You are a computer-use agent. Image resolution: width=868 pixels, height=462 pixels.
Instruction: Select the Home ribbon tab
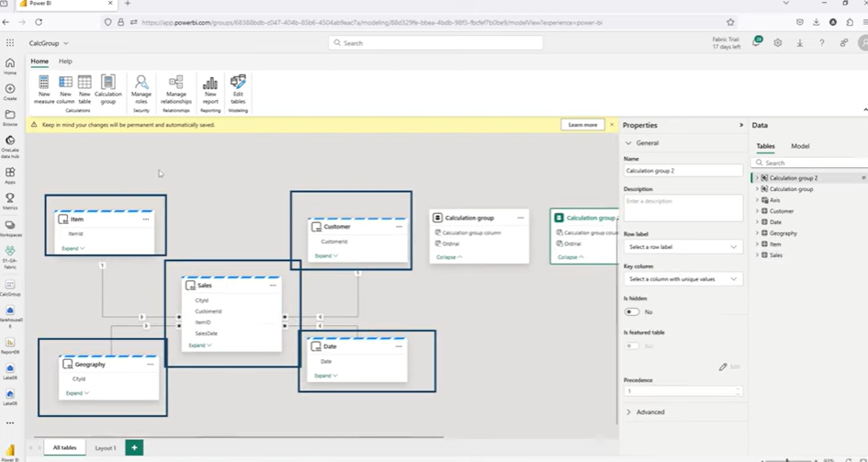tap(39, 62)
